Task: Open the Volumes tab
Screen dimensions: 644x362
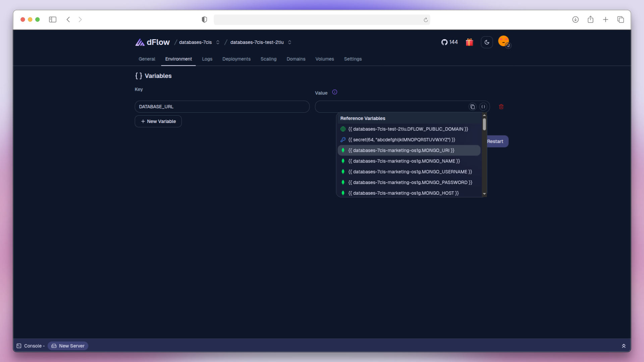Action: (324, 59)
